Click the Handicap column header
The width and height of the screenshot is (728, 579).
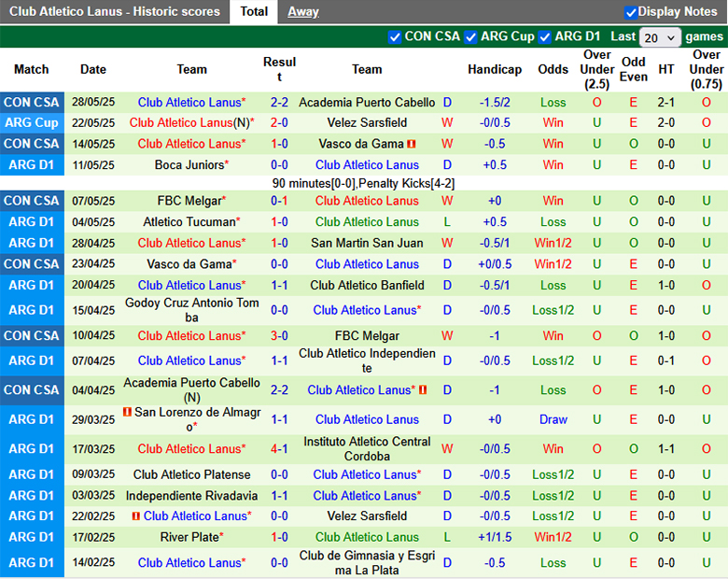coord(495,69)
